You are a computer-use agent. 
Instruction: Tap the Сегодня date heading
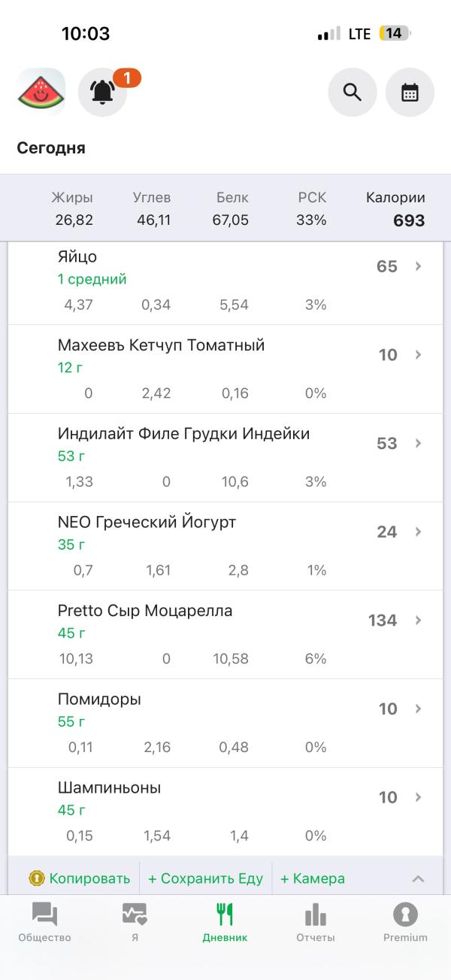[x=51, y=148]
